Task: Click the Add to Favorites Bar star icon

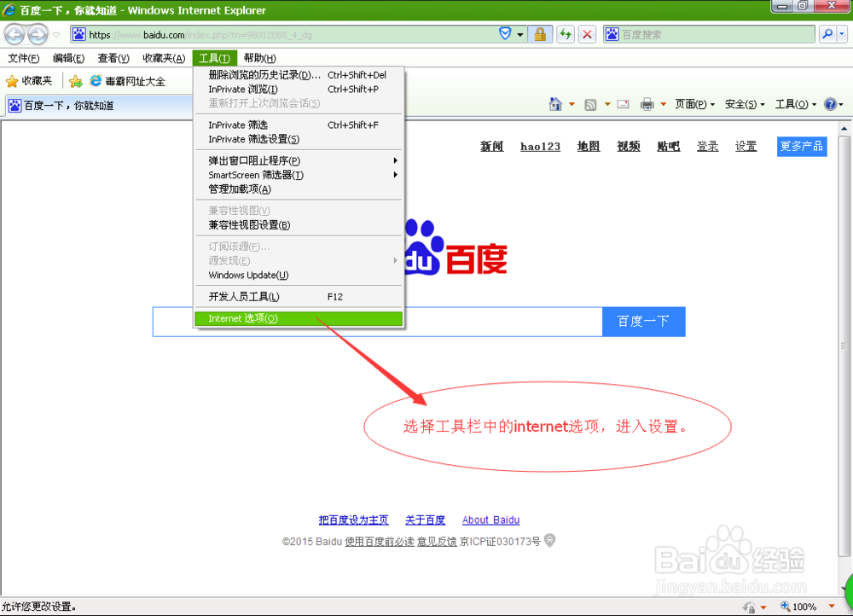Action: coord(76,81)
